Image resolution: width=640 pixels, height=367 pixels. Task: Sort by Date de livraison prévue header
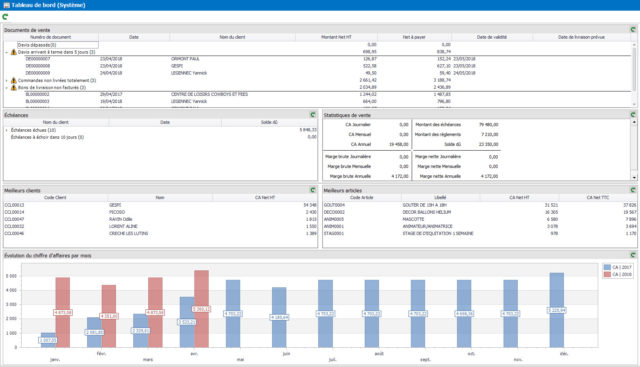click(x=582, y=37)
